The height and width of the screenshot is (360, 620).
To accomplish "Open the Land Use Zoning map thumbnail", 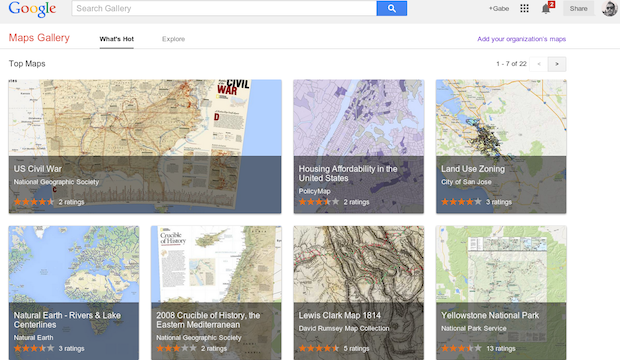I will tap(501, 146).
